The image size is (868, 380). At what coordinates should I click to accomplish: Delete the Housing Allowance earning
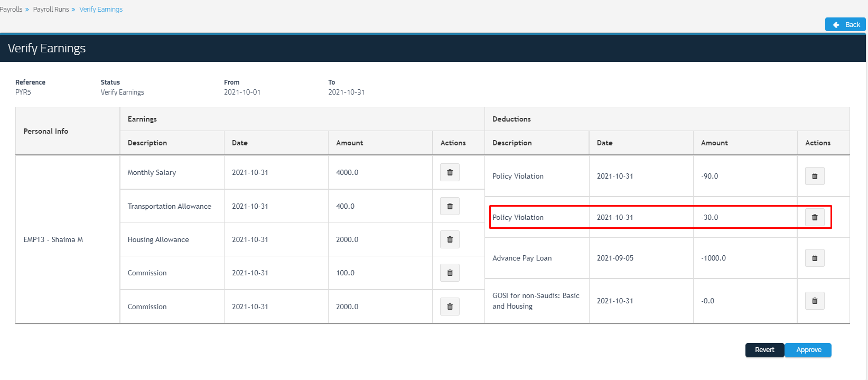click(450, 239)
